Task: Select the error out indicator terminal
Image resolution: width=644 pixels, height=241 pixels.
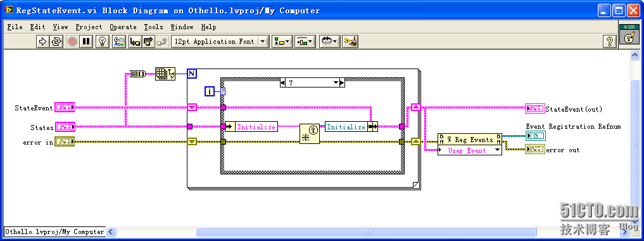Action: click(535, 150)
